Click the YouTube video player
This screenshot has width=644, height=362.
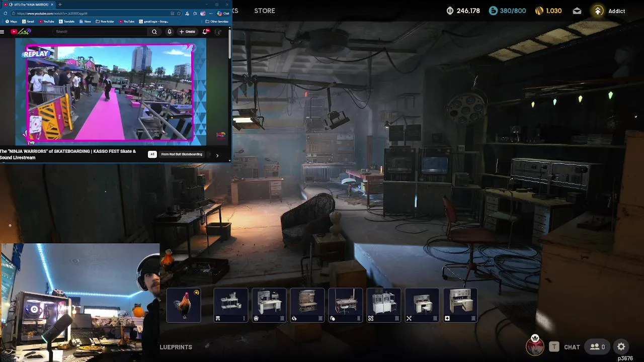pos(110,93)
